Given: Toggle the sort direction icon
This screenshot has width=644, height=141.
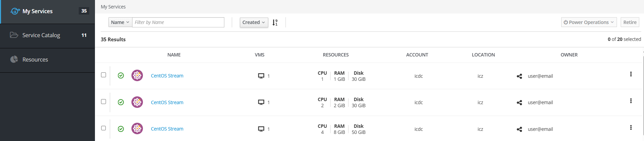Looking at the screenshot, I should click(x=275, y=22).
